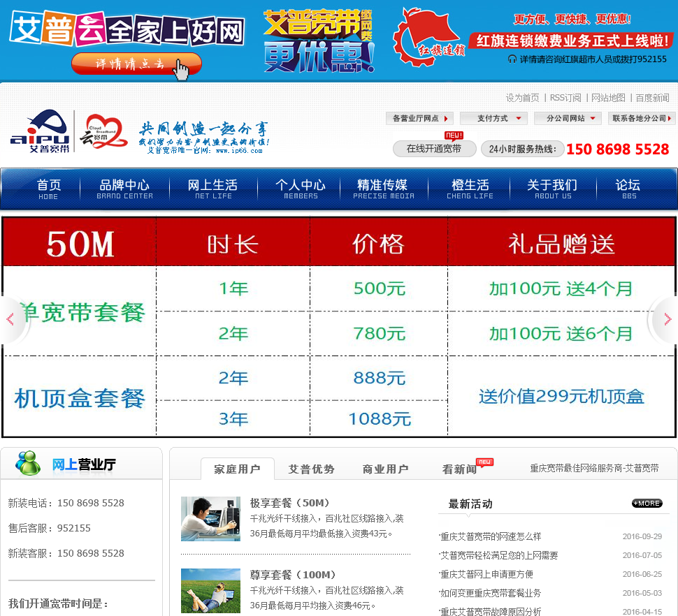
Task: Click 重庆宽带最佳网络服务商-艾普宽带 text
Action: tap(595, 468)
